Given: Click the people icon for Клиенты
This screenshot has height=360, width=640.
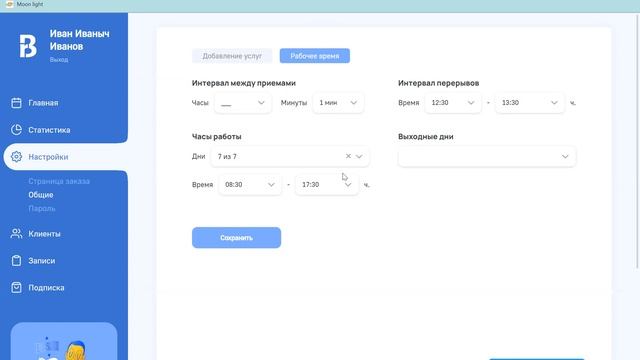Looking at the screenshot, I should 16,233.
